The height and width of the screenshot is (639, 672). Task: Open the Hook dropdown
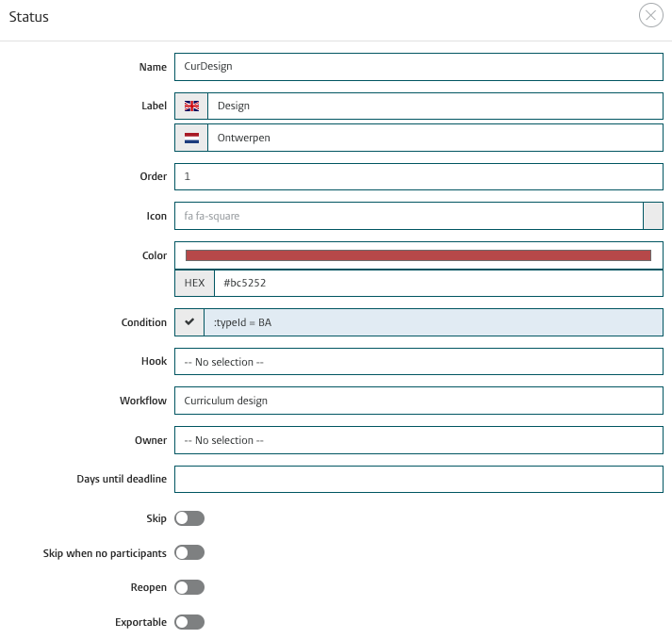418,362
